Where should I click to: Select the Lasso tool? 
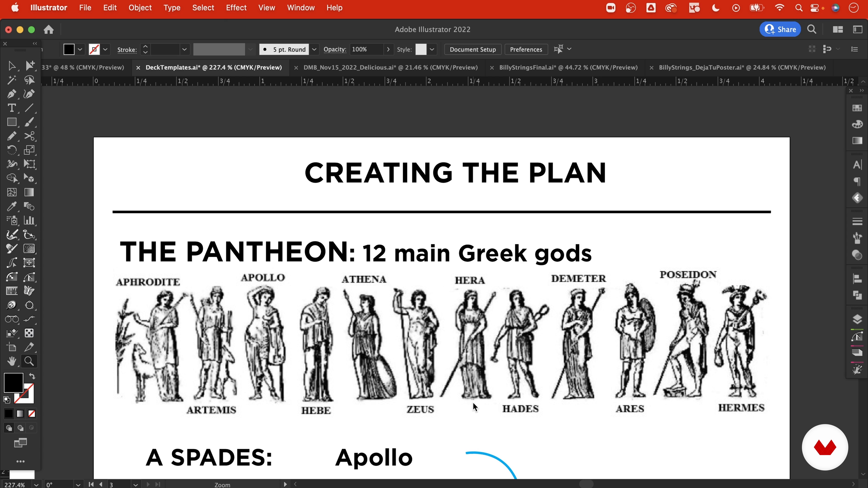[x=30, y=80]
